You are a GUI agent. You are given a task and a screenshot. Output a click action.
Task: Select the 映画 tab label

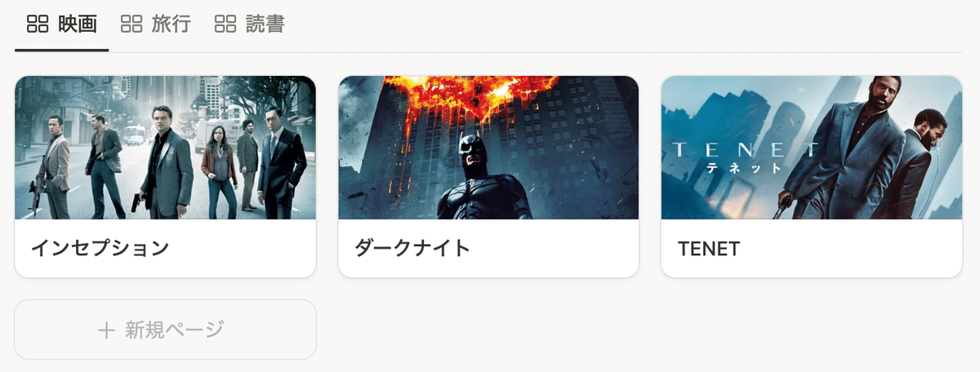78,24
